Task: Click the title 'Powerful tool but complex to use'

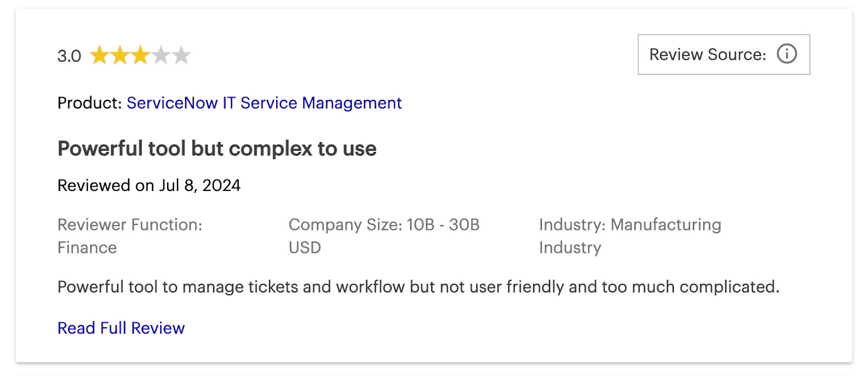Action: 217,149
